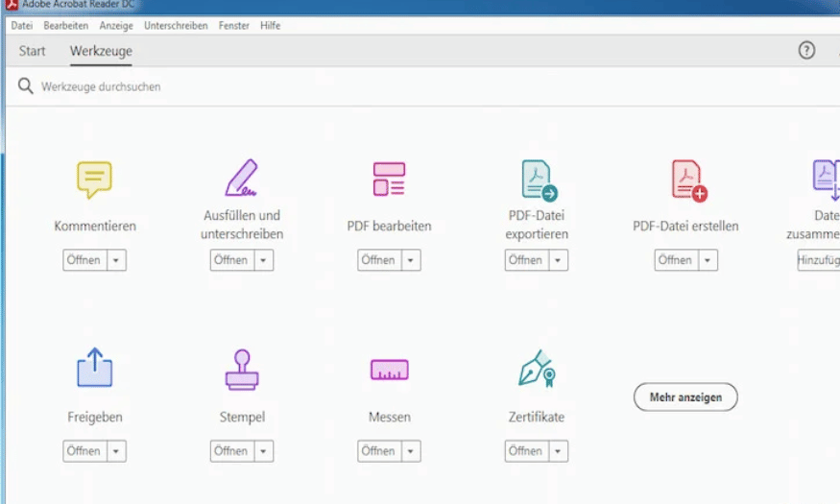
Task: Open the Bearbeiten menu
Action: pos(66,26)
